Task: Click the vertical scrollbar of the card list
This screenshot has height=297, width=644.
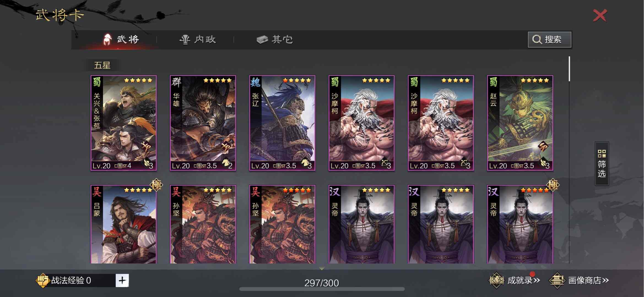Action: (569, 69)
